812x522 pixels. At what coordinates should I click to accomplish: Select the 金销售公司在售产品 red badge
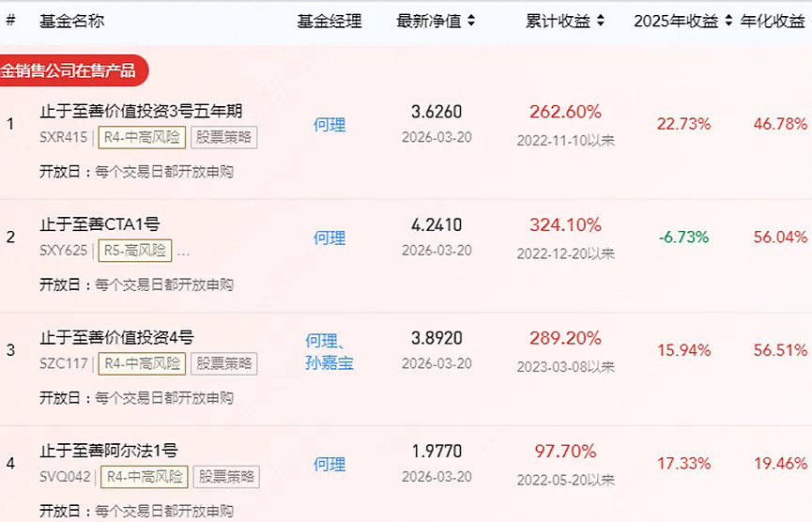[74, 70]
